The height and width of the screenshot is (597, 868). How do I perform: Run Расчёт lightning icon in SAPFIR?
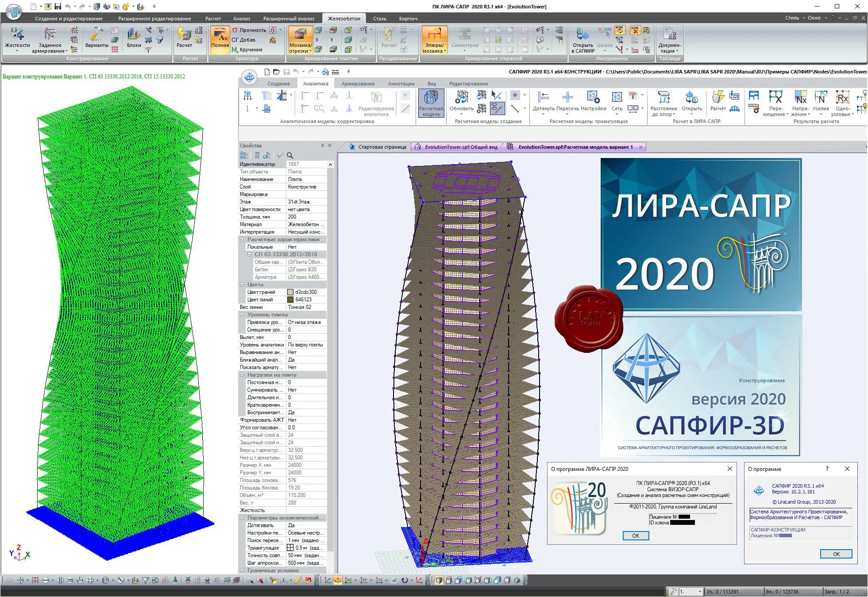click(718, 97)
